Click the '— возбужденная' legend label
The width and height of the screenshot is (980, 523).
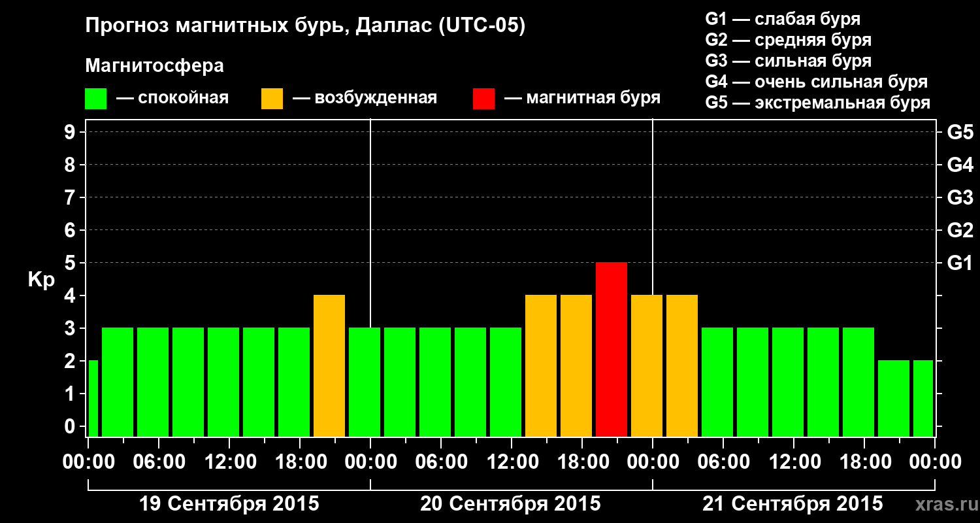pyautogui.click(x=365, y=99)
